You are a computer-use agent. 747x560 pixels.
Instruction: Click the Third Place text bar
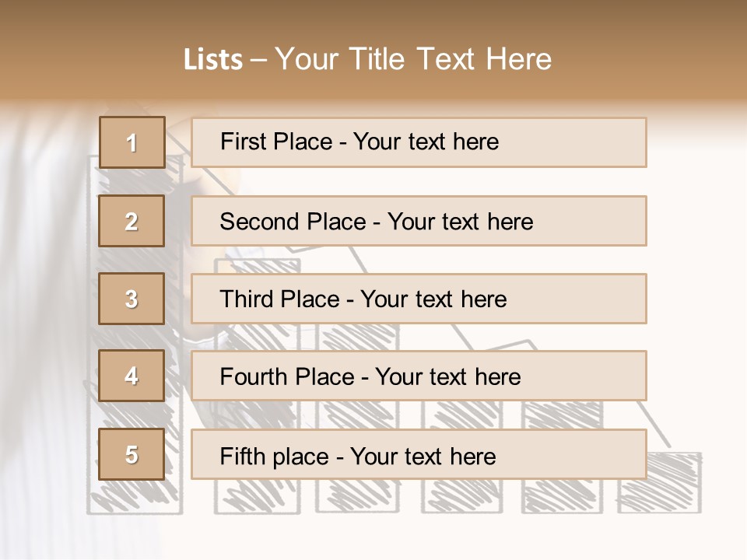point(419,299)
